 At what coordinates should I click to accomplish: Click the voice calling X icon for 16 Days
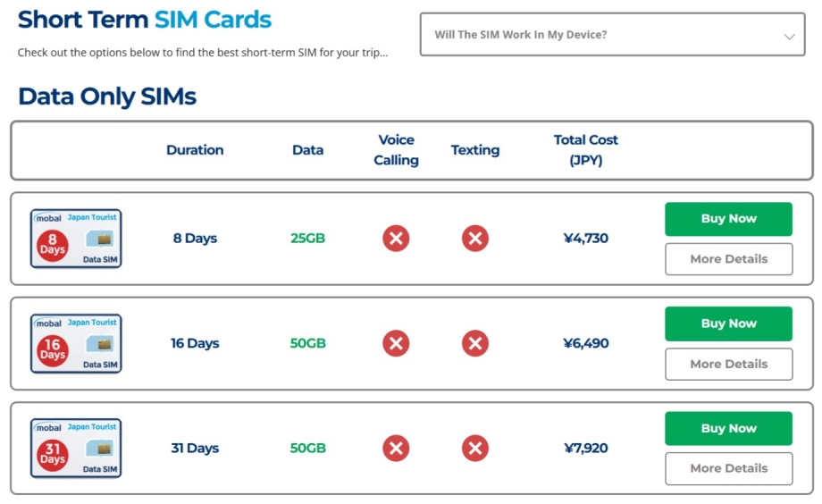click(396, 343)
